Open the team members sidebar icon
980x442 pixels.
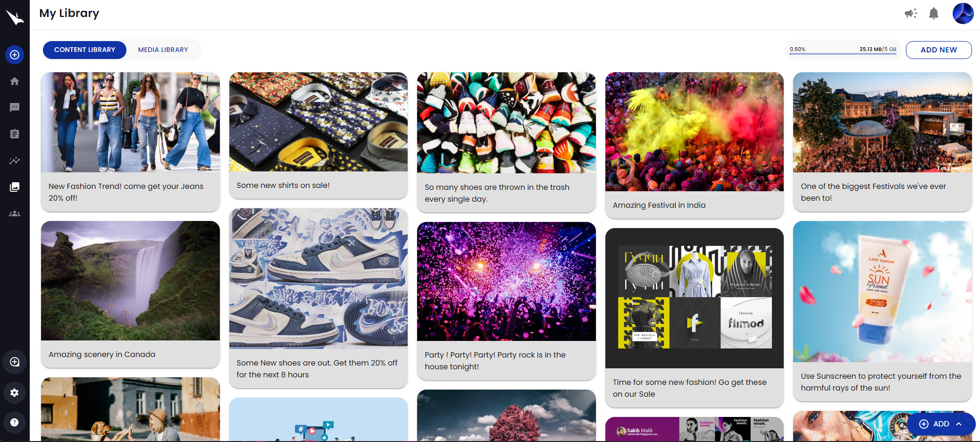click(x=15, y=213)
